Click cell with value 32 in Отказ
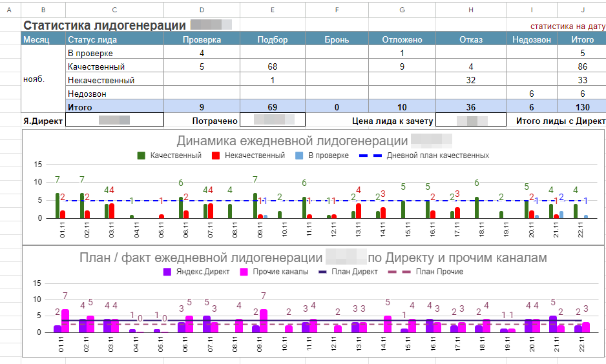The height and width of the screenshot is (364, 606). [x=471, y=79]
